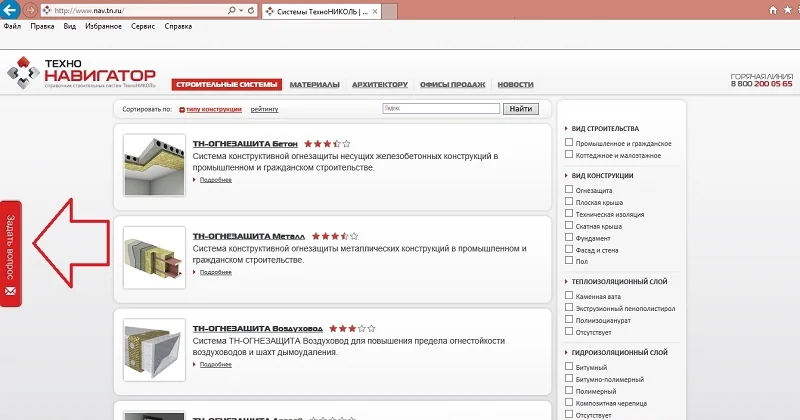Check the Композитная черепица checkbox
Viewport: 800px width, 420px height.
tap(569, 402)
